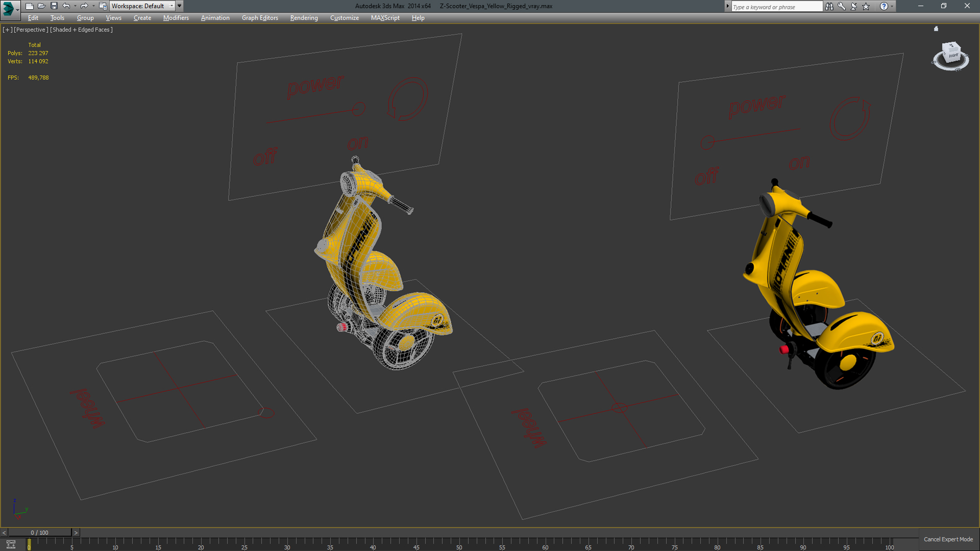The image size is (980, 551).
Task: Open the Workspace: Default dropdown
Action: click(142, 6)
